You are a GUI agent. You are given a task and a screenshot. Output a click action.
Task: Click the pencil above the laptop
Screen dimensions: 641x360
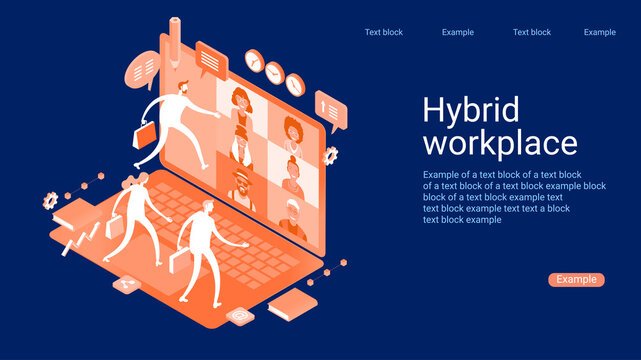[x=175, y=42]
